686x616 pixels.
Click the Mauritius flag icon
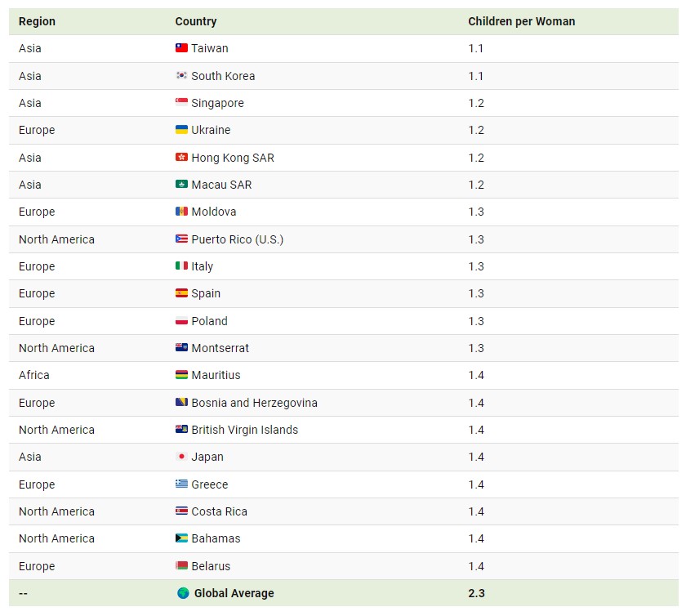tap(181, 375)
